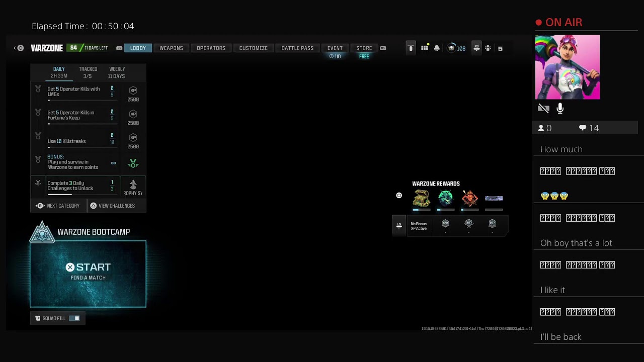Click the 'I'll be back' chat message

click(x=561, y=337)
